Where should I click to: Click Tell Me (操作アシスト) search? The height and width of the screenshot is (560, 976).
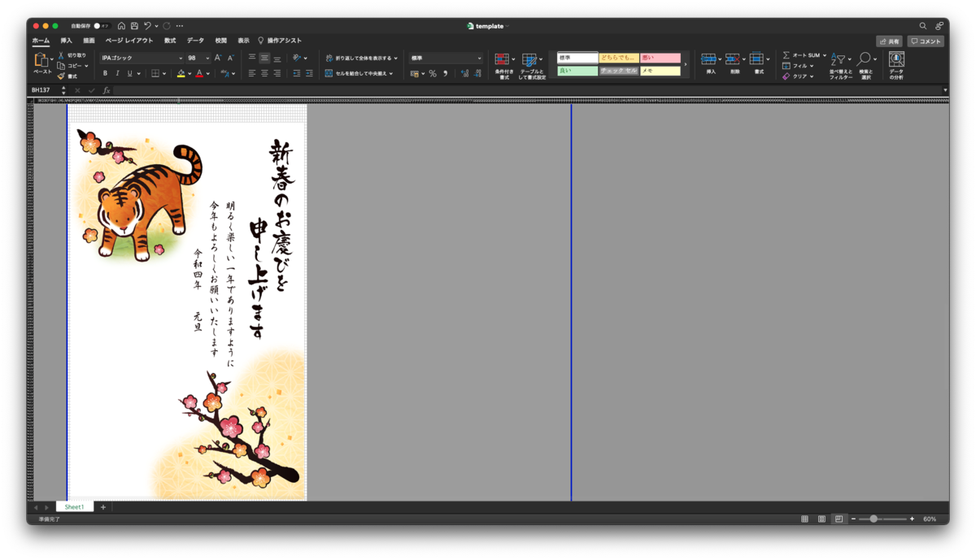tap(281, 41)
